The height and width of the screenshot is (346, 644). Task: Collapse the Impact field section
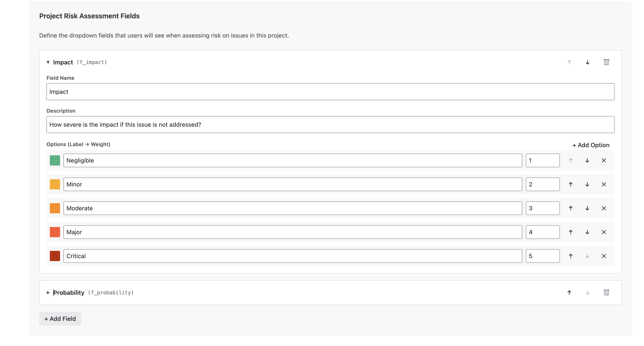click(48, 62)
